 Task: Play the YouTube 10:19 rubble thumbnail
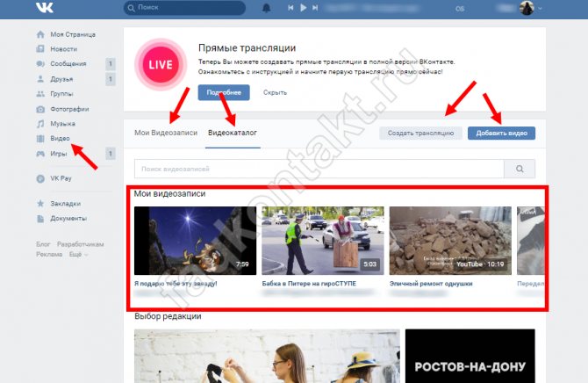[x=450, y=241]
